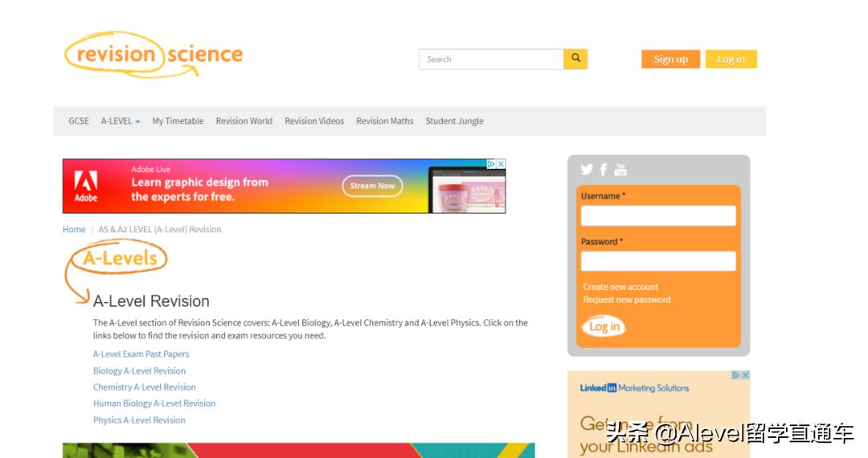
Task: Close the LinkedIn sidebar ad
Action: [x=746, y=375]
